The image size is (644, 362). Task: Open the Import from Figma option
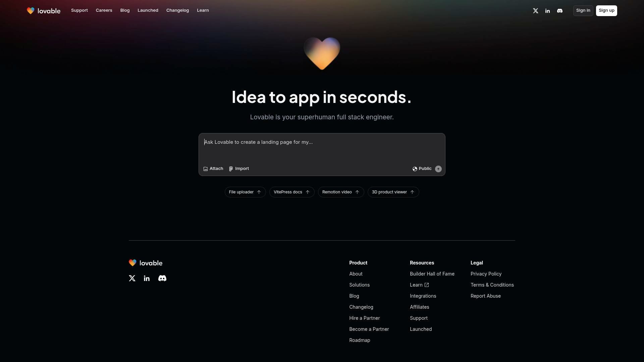(239, 169)
